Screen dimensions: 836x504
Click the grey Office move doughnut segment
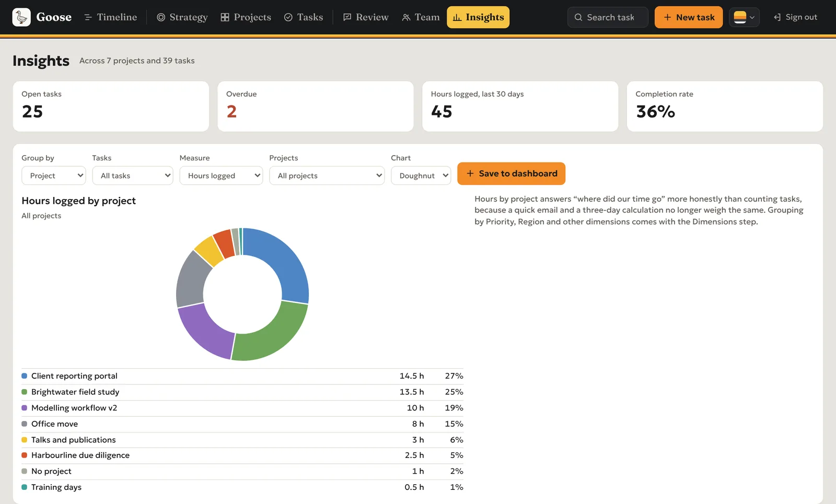(x=191, y=279)
